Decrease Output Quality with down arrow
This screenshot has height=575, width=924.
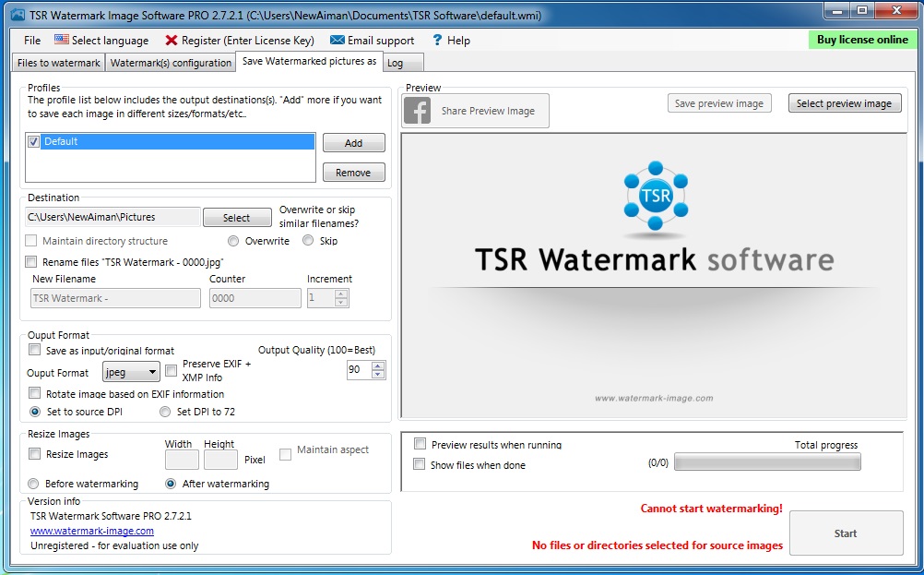[x=378, y=374]
